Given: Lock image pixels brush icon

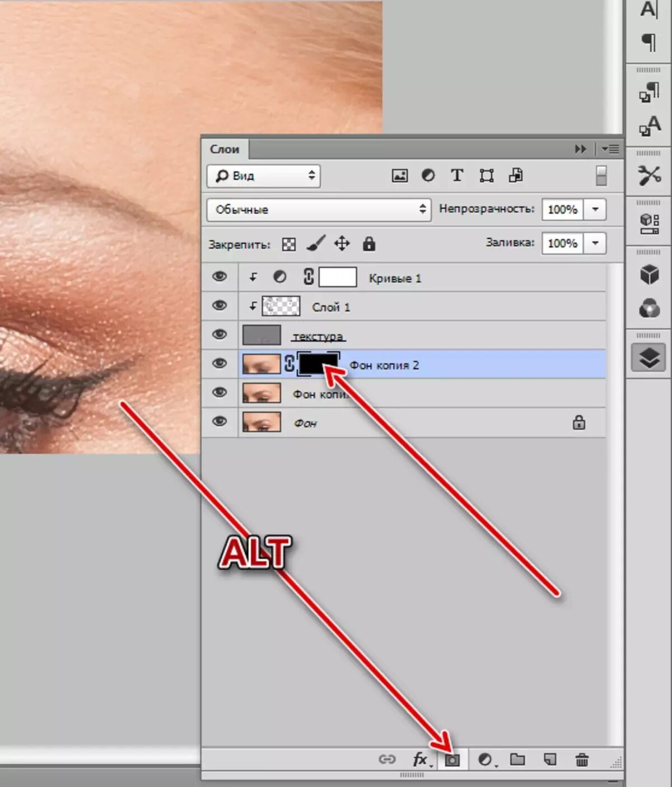Looking at the screenshot, I should click(x=316, y=244).
